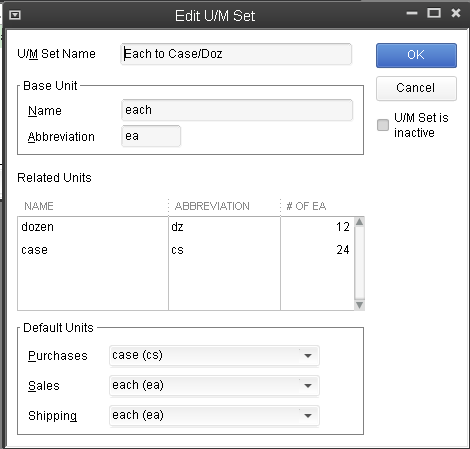Confirm changes with the OK button

pyautogui.click(x=416, y=55)
